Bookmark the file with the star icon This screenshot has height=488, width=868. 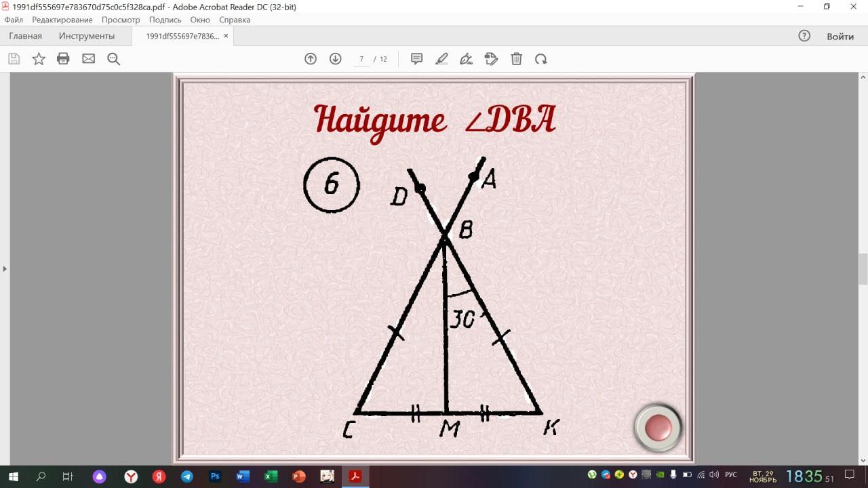(x=39, y=59)
